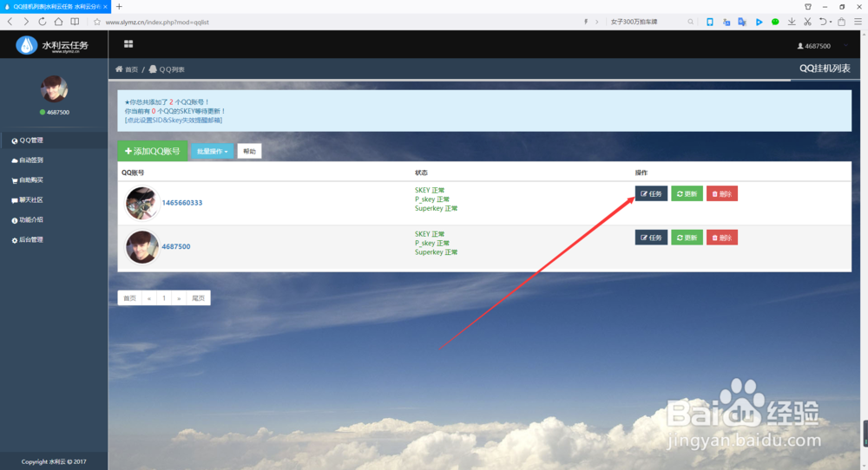Click the lightning speed mode icon

(586, 23)
